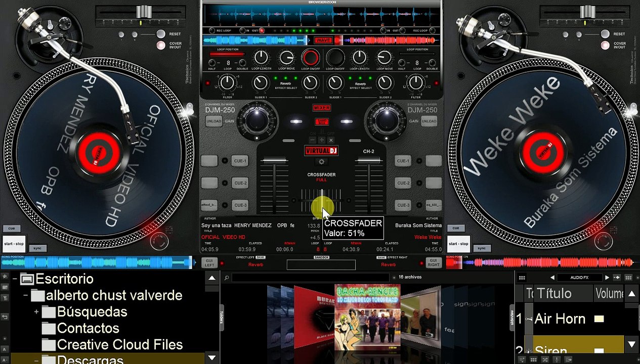Trigger CUE-3 on the right deck
640x364 pixels.
pos(403,205)
